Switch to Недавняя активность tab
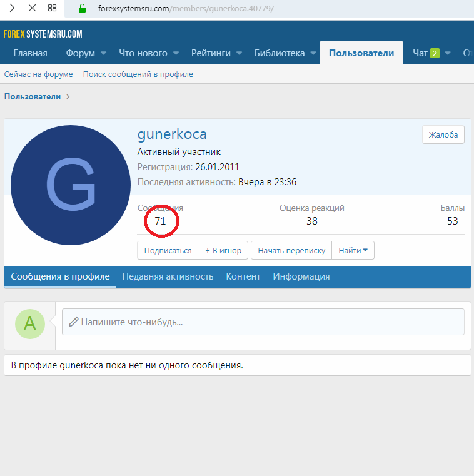474x476 pixels. point(168,276)
